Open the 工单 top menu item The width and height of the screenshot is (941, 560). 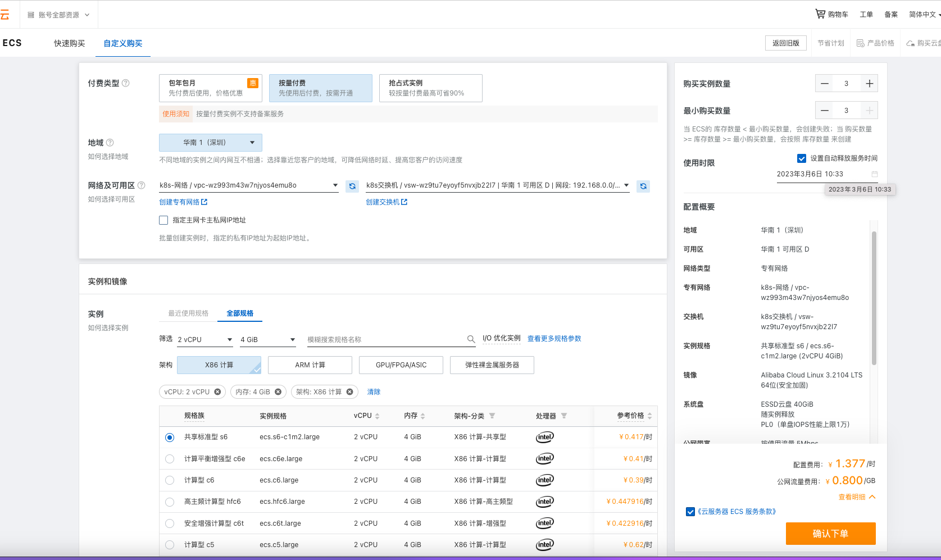[866, 15]
